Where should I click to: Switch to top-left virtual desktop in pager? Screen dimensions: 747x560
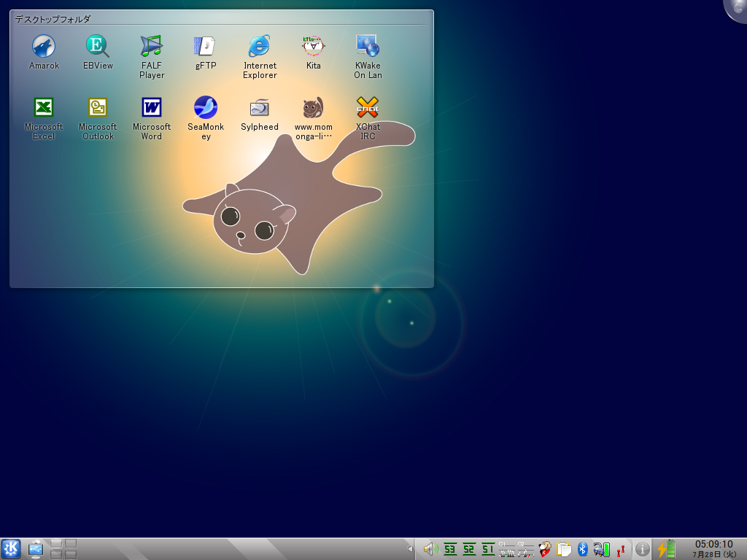(x=56, y=543)
